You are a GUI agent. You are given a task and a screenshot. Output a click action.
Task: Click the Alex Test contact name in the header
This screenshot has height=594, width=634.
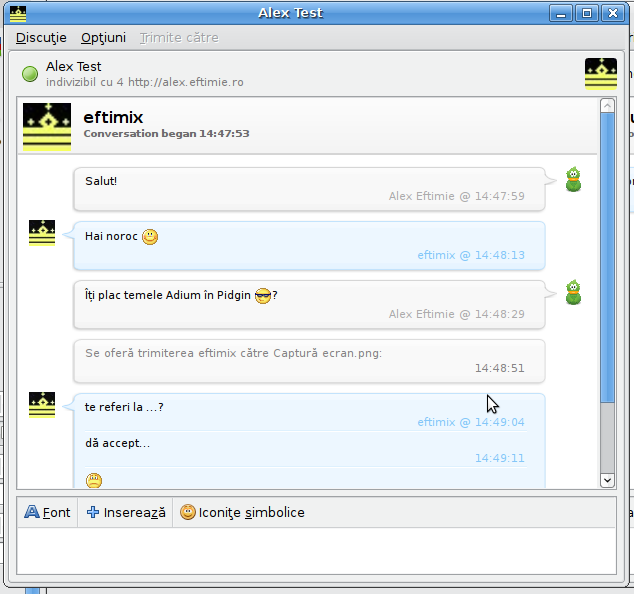tap(74, 66)
